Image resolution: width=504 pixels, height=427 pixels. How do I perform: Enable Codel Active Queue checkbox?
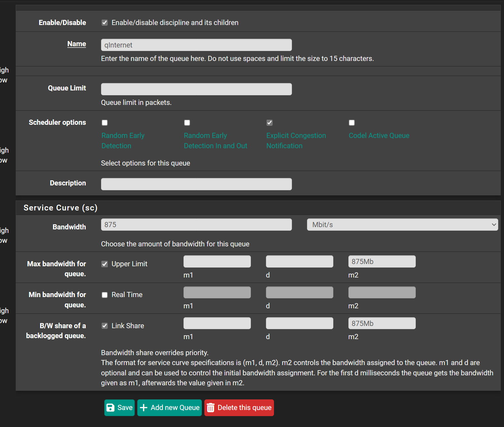click(352, 123)
